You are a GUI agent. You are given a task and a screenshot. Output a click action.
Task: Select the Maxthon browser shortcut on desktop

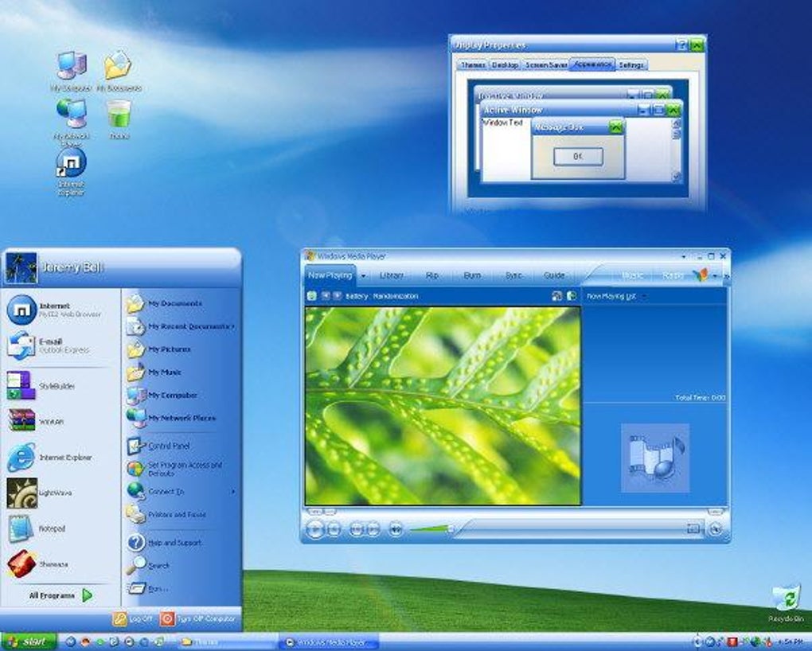pyautogui.click(x=72, y=172)
